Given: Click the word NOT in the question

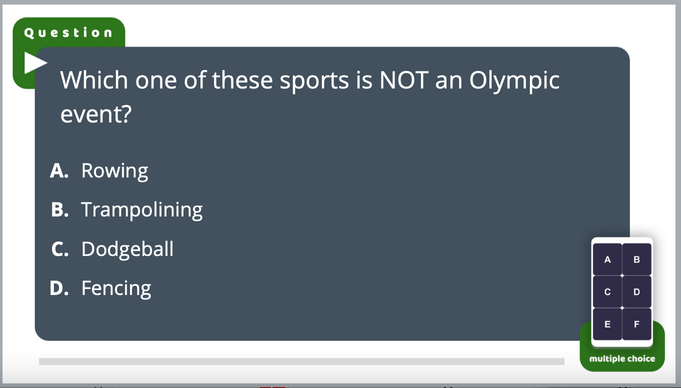Looking at the screenshot, I should 404,80.
